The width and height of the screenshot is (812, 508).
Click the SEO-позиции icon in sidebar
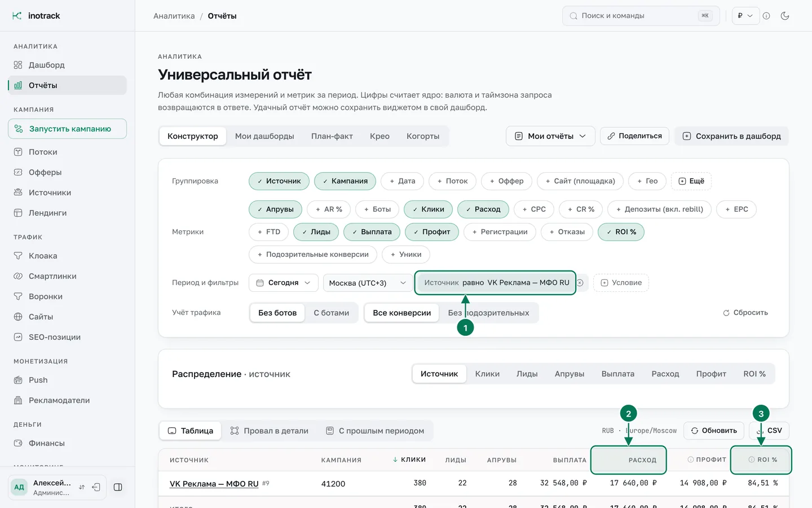tap(18, 337)
